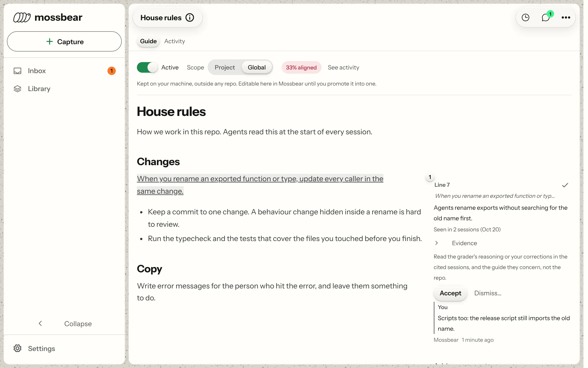The width and height of the screenshot is (588, 368).
Task: Expand the Evidence section
Action: 456,243
